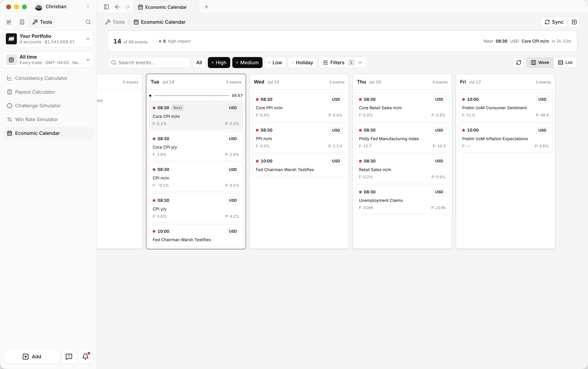Image resolution: width=588 pixels, height=369 pixels.
Task: Toggle the Medium impact filter
Action: (x=247, y=63)
